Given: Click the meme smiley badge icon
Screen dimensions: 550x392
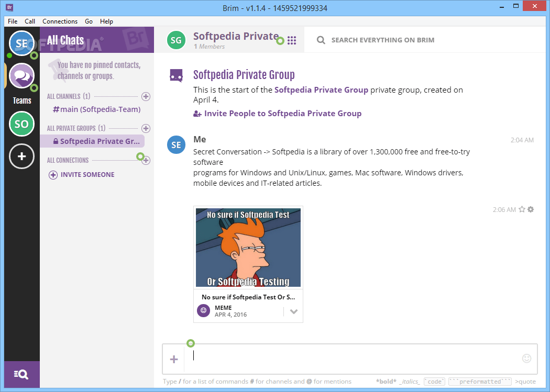Looking at the screenshot, I should point(203,310).
